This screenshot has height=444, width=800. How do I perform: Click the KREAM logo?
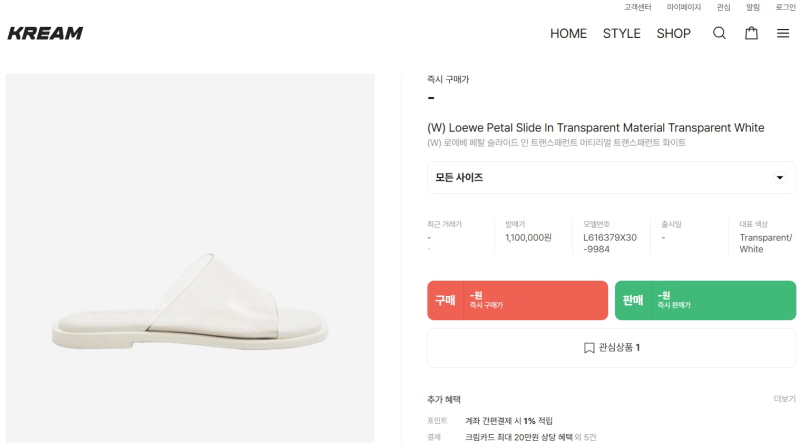click(45, 33)
